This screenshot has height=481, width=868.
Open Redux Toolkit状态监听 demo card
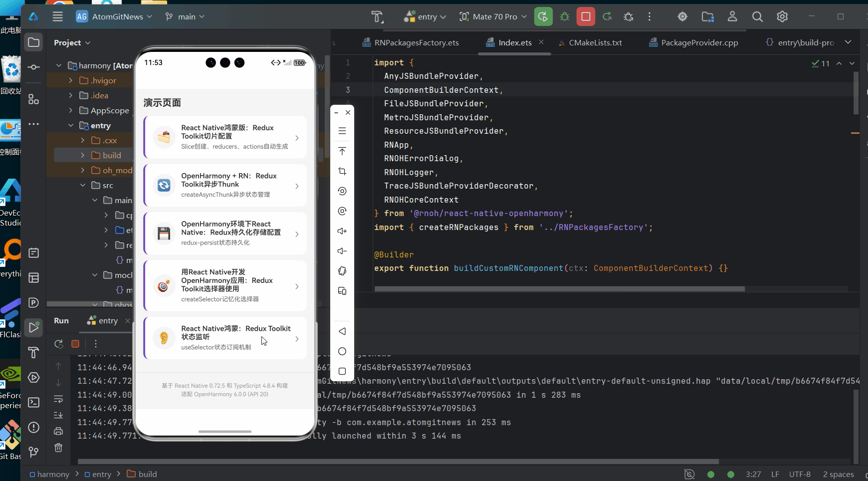point(225,338)
